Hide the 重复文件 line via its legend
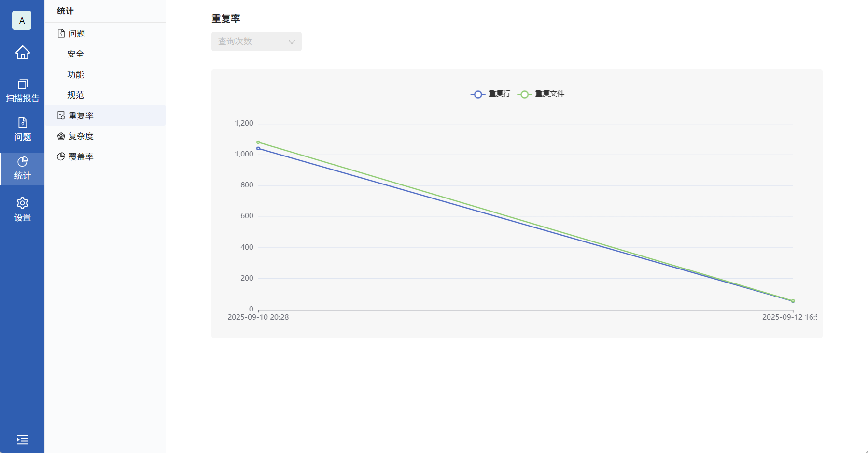Screen dimensions: 868x453 tap(542, 94)
